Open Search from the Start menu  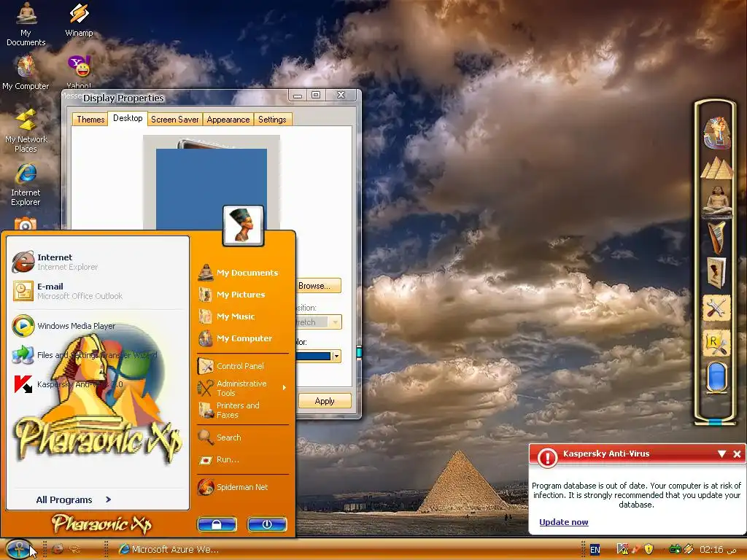pyautogui.click(x=243, y=437)
